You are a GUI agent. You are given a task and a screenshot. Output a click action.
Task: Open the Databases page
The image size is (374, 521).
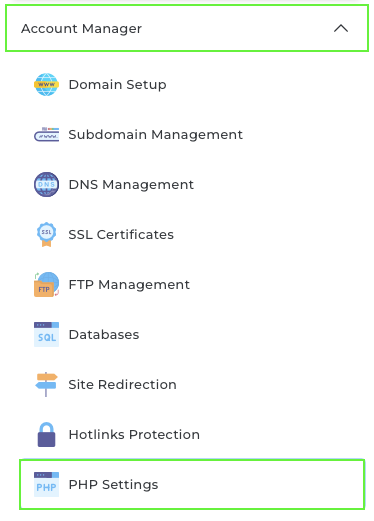[104, 335]
